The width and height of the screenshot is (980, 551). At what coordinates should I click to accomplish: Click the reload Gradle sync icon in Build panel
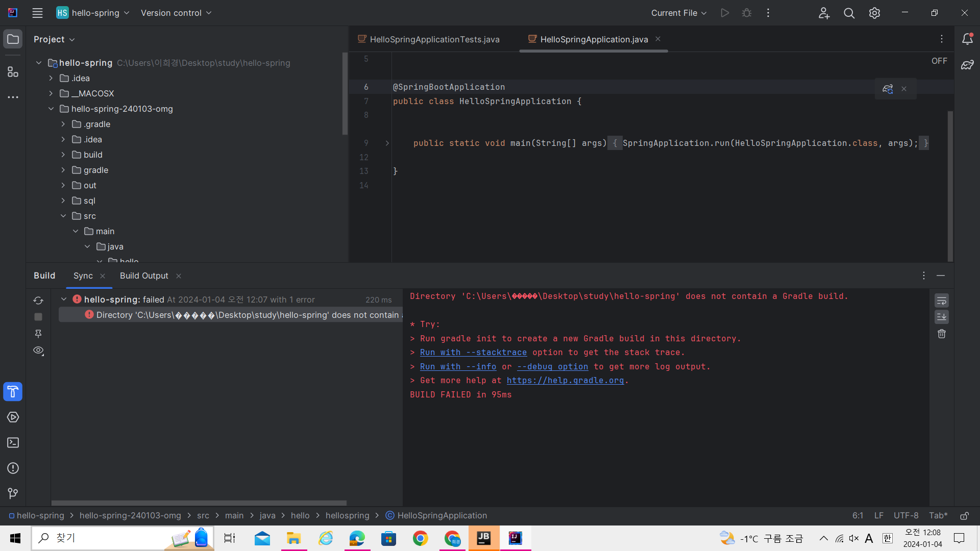38,300
